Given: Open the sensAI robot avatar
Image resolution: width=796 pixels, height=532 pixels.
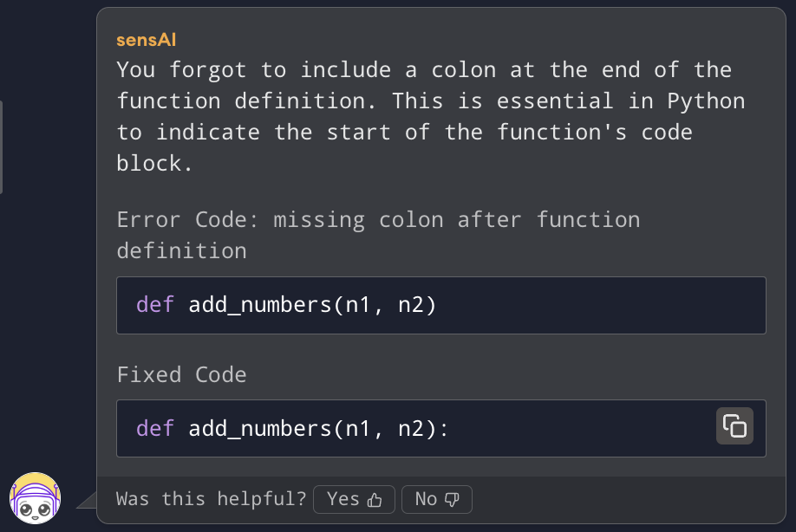Looking at the screenshot, I should click(x=35, y=498).
